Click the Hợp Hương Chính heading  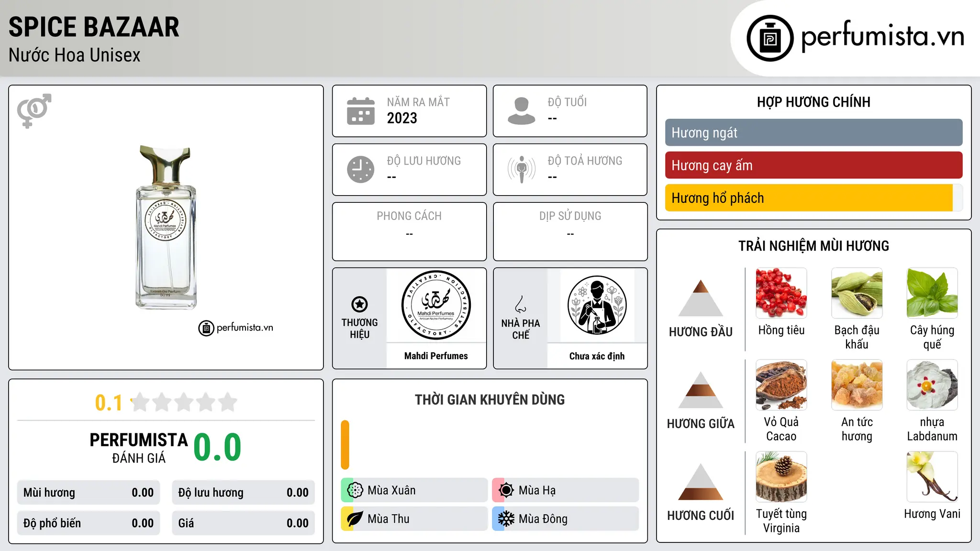pos(813,102)
